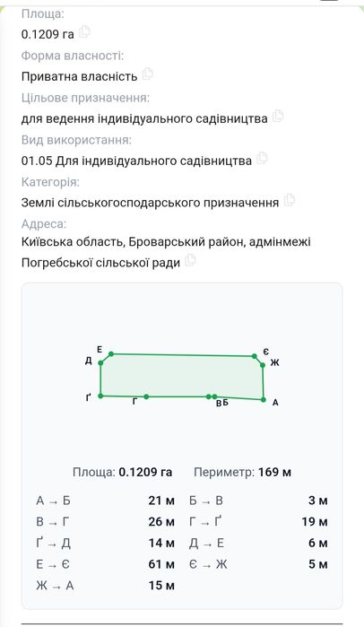364x627 pixels.
Task: Select vertex А on the parcel plan
Action: pyautogui.click(x=264, y=399)
